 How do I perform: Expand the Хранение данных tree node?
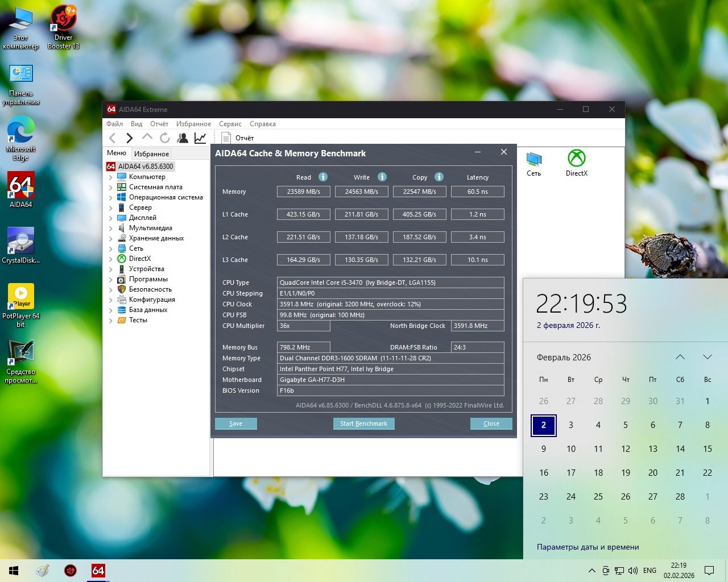(x=110, y=238)
